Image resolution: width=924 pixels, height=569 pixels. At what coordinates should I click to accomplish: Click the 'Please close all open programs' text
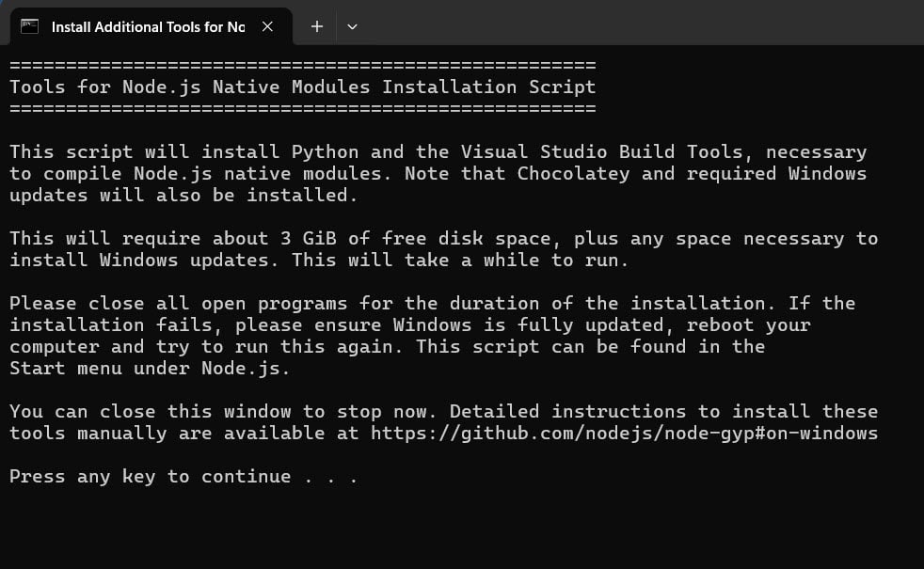pos(178,304)
